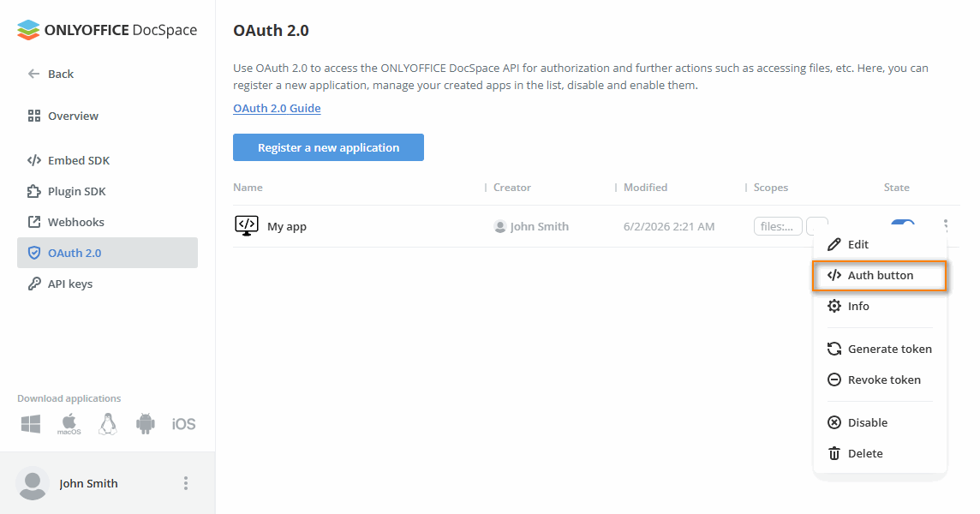
Task: Sort by Name column header
Action: point(248,188)
